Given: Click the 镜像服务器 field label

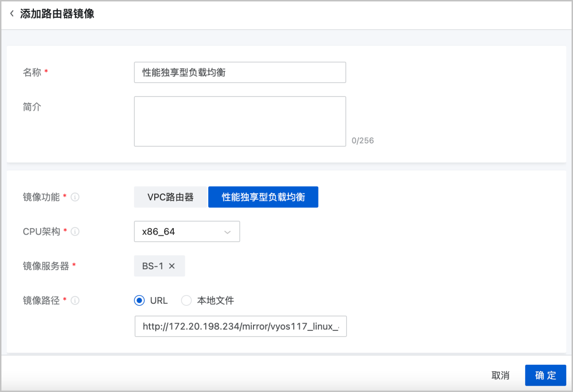Looking at the screenshot, I should (x=46, y=266).
